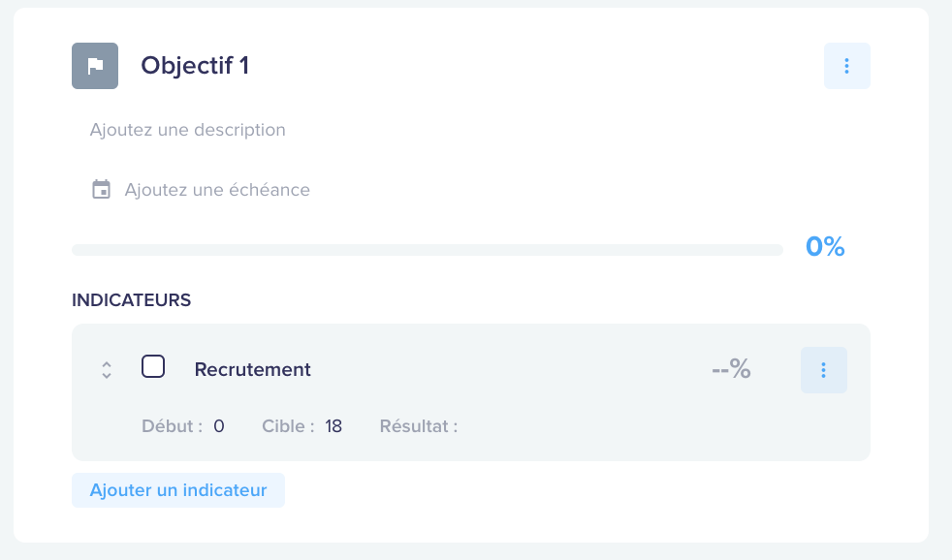The image size is (952, 560).
Task: Click the INDICATEURS section heading
Action: coord(131,300)
